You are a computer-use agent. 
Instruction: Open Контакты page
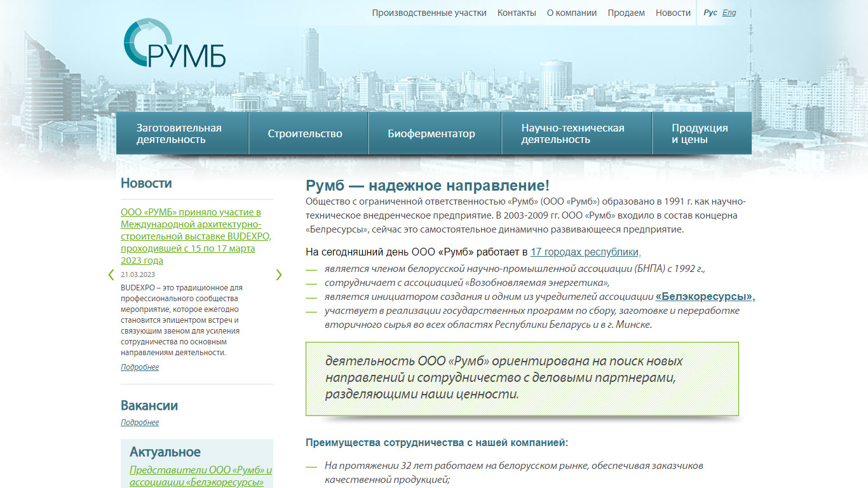pyautogui.click(x=517, y=13)
